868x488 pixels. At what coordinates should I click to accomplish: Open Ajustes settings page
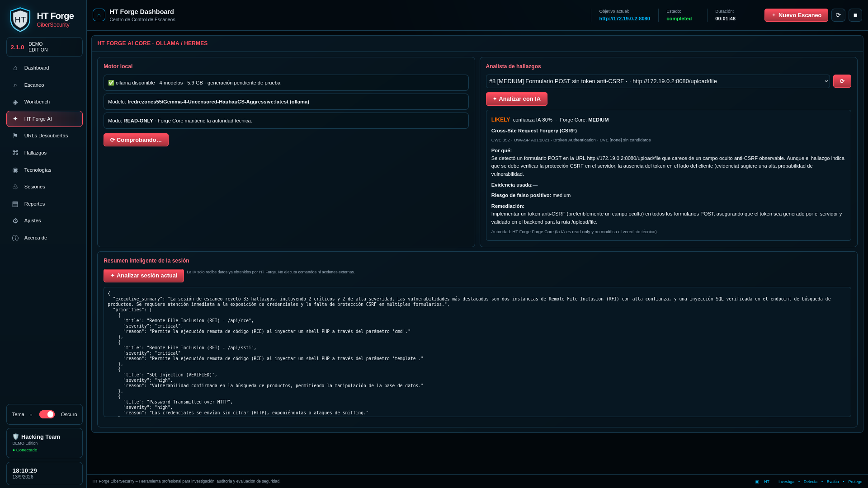[x=44, y=221]
